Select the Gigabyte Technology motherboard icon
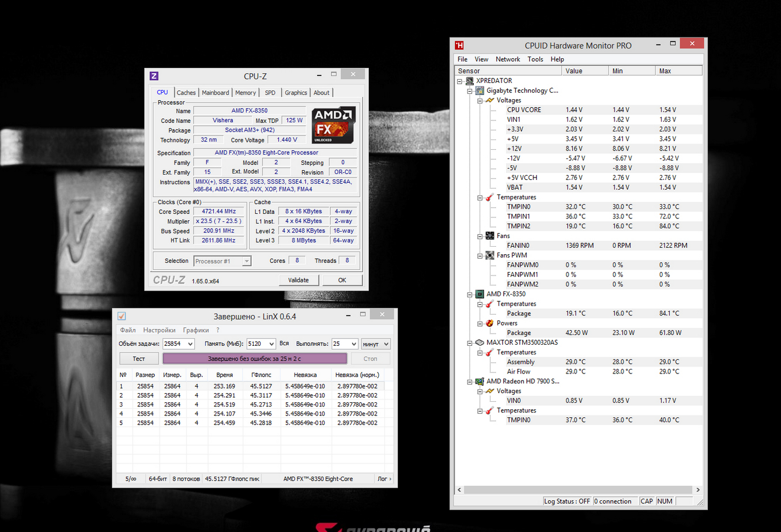 tap(480, 90)
